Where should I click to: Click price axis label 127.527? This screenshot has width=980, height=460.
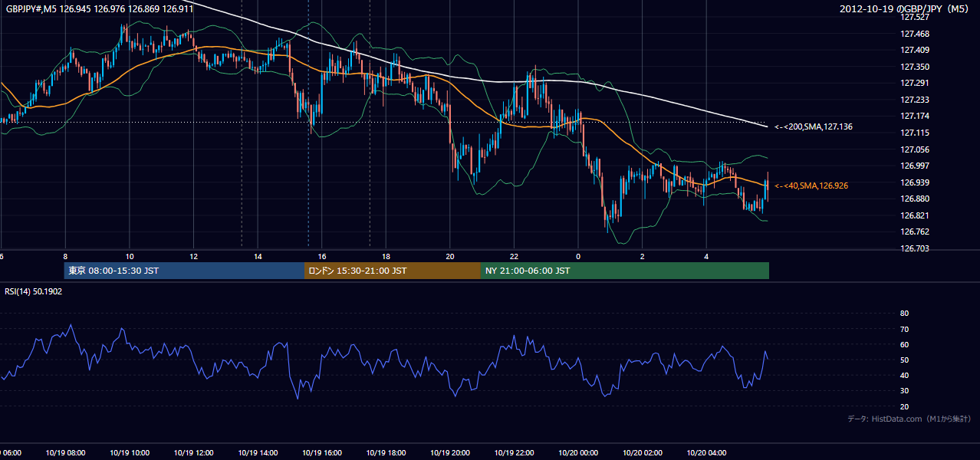(915, 18)
